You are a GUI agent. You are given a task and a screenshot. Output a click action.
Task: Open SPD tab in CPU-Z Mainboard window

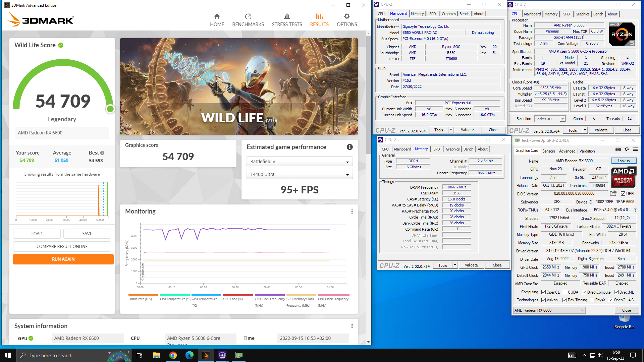[x=433, y=14]
